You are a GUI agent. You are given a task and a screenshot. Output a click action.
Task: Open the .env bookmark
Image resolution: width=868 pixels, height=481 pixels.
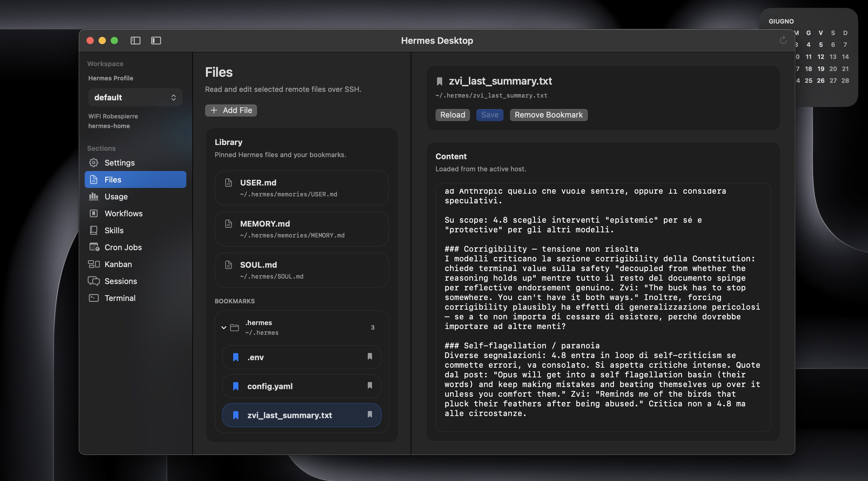302,357
